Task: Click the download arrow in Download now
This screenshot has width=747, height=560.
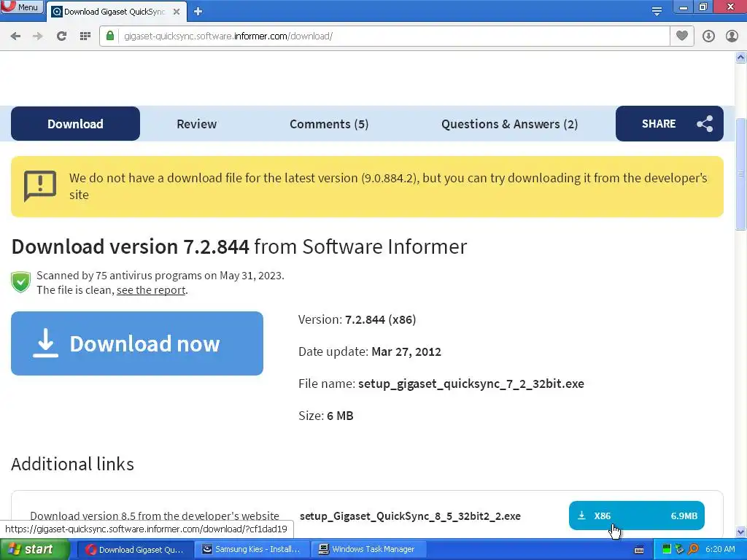Action: [x=45, y=343]
